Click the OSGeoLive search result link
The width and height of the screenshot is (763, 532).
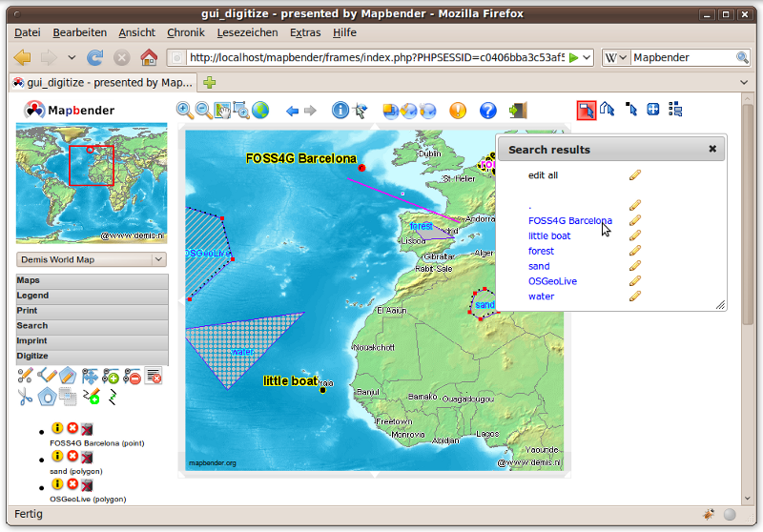(552, 281)
